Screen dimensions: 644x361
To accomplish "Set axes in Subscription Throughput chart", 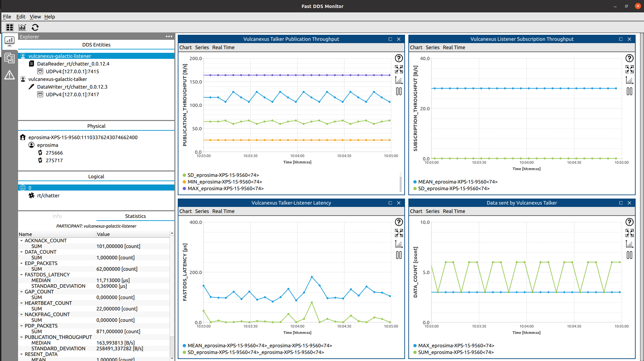I will tap(629, 80).
